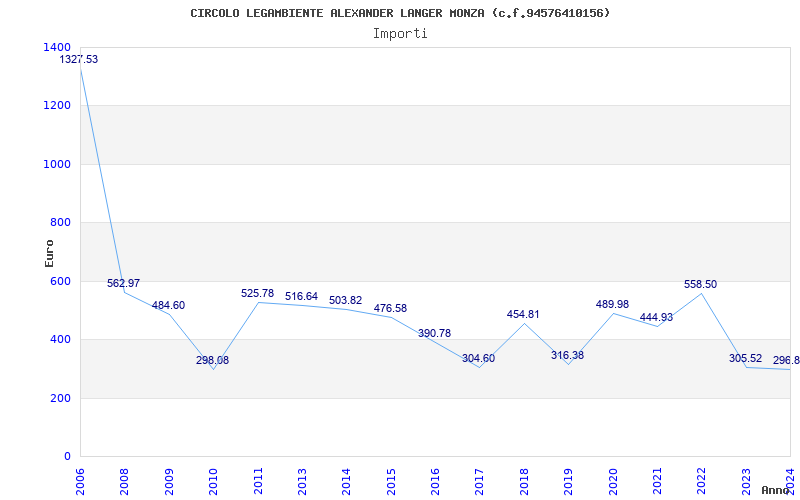Click the x-axis year 2018
Image resolution: width=800 pixels, height=500 pixels.
click(x=524, y=481)
